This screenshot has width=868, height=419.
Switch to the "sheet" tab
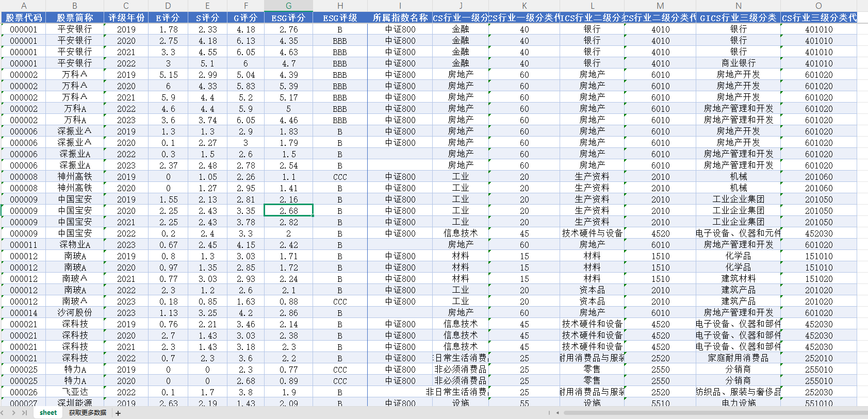pyautogui.click(x=48, y=413)
